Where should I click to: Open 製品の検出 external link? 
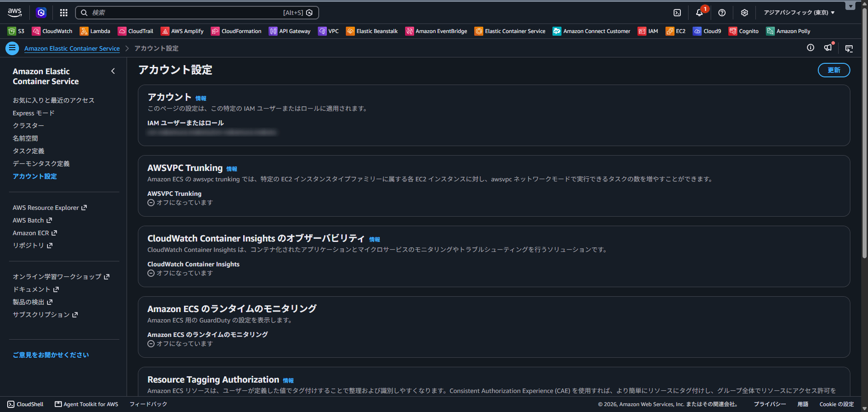pos(33,302)
